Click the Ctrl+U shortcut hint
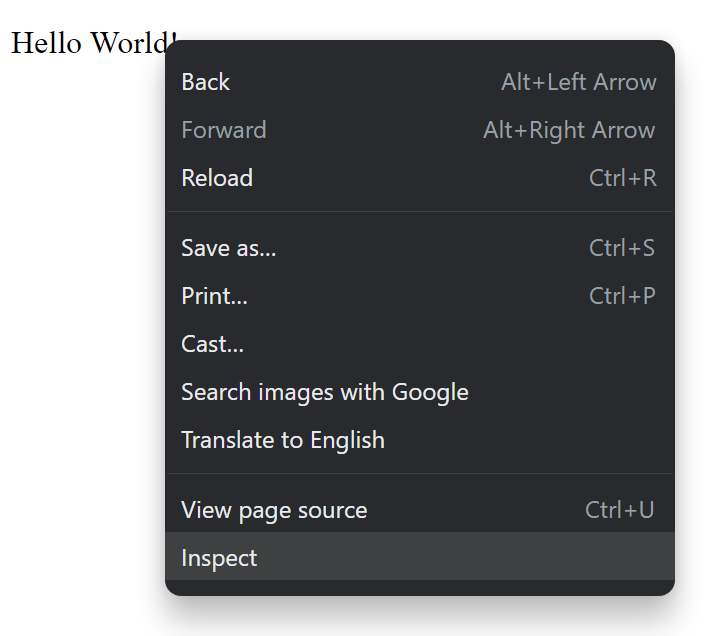The image size is (713, 636). click(x=620, y=510)
